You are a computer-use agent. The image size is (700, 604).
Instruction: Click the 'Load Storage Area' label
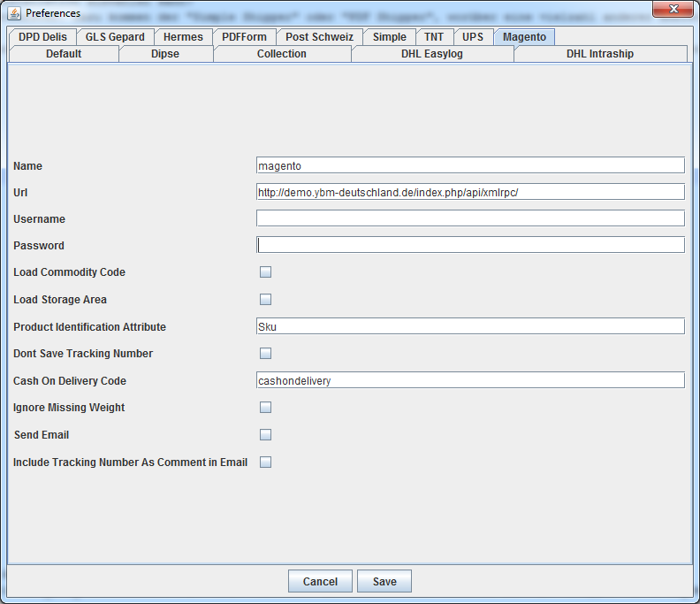coord(60,299)
